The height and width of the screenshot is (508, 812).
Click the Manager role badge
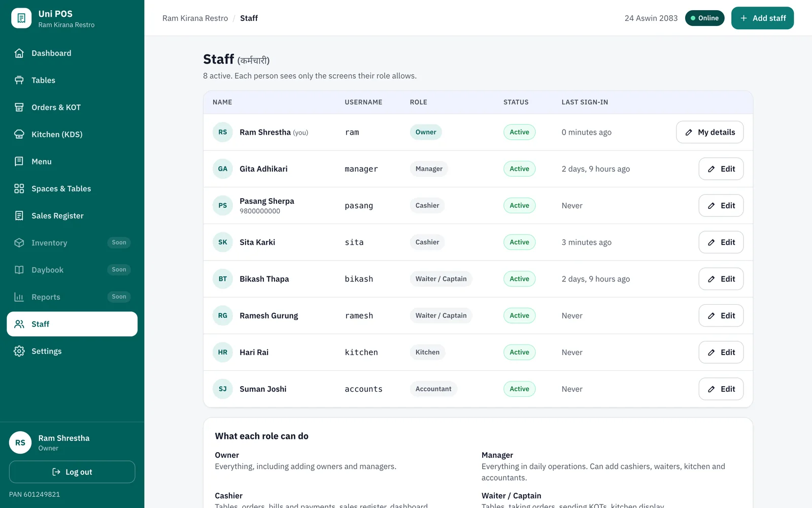429,169
